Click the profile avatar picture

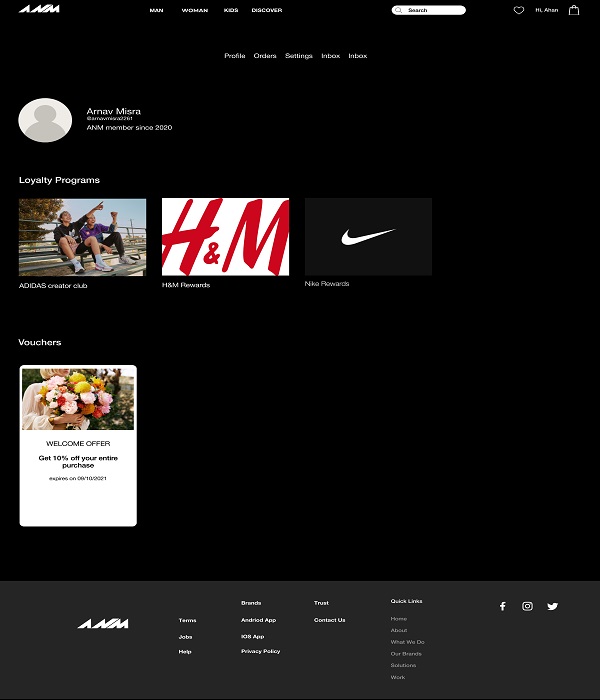[x=45, y=120]
